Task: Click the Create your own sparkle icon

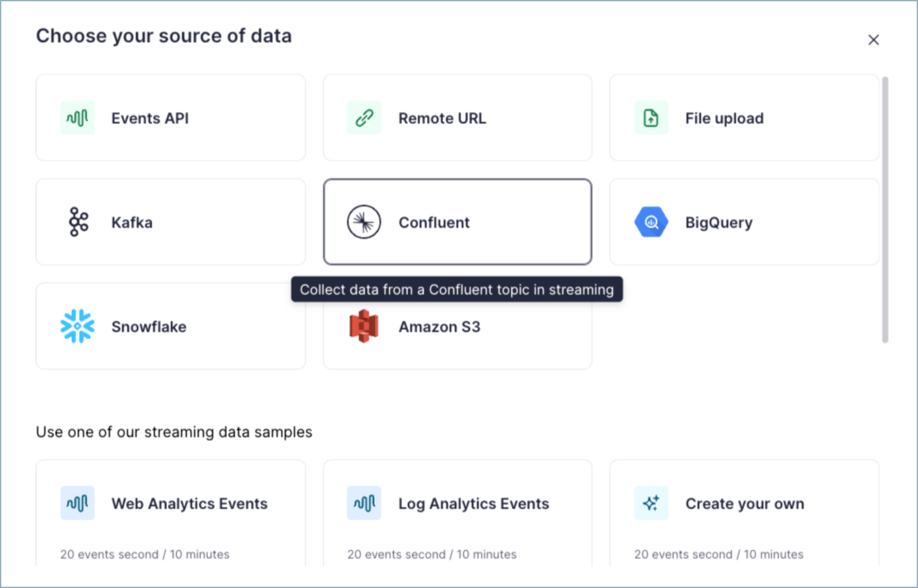Action: point(651,503)
